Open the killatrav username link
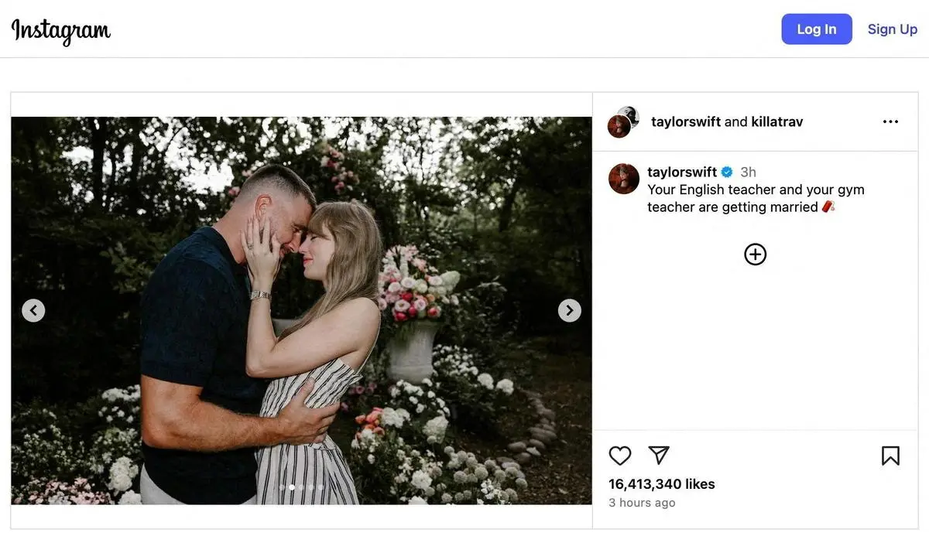Image resolution: width=929 pixels, height=560 pixels. (x=775, y=121)
